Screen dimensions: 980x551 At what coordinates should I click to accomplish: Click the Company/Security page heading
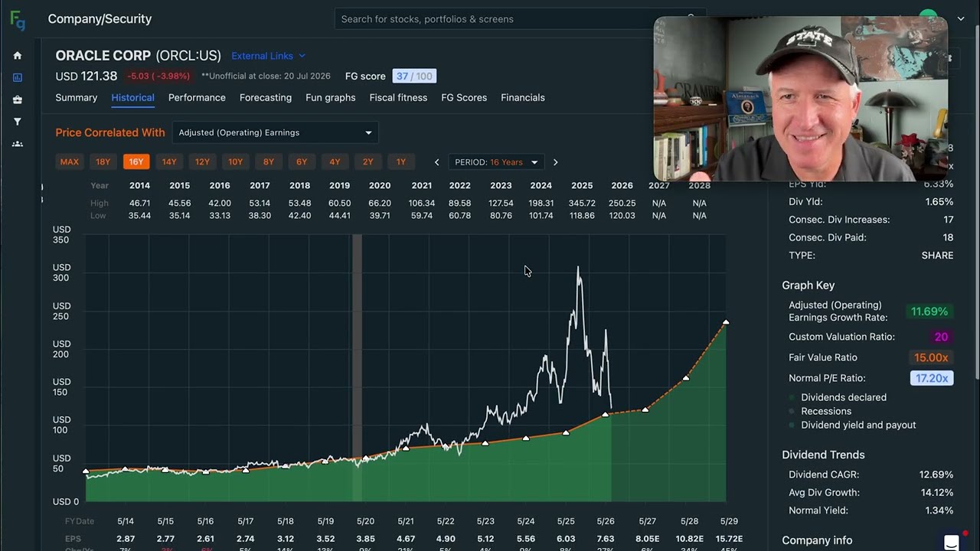pyautogui.click(x=100, y=19)
